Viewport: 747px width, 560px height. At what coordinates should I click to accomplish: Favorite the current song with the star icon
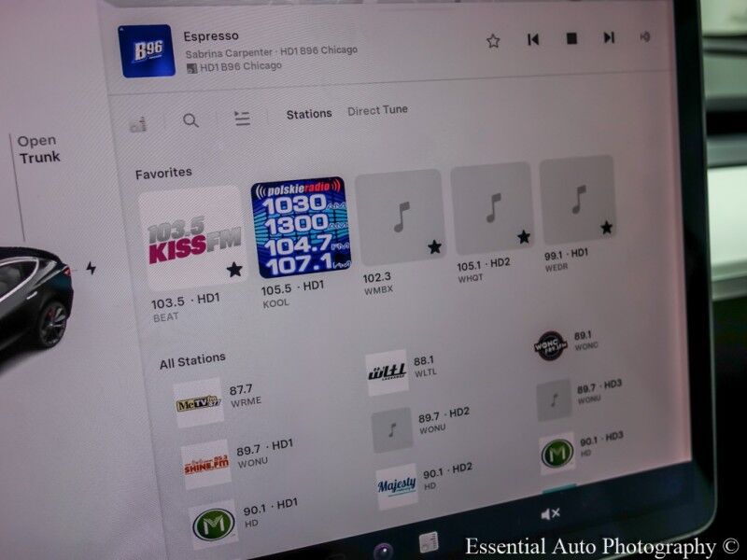(x=493, y=40)
